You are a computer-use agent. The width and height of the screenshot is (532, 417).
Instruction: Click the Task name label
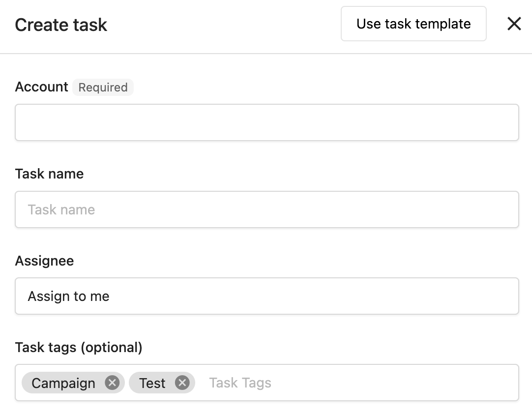(x=49, y=174)
